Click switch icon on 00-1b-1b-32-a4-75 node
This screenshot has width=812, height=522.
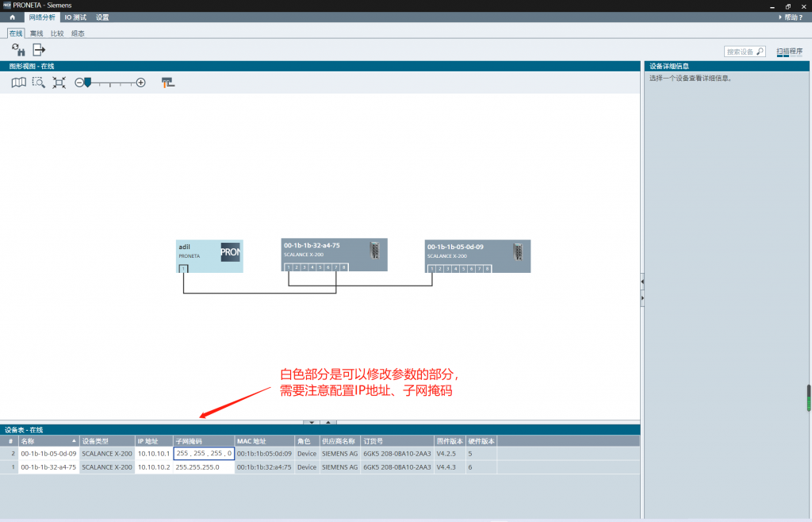374,250
